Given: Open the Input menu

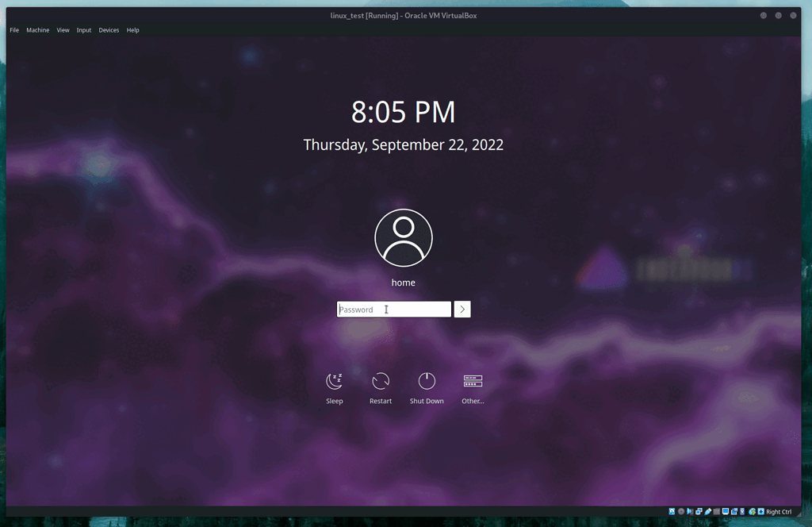Looking at the screenshot, I should (x=83, y=29).
